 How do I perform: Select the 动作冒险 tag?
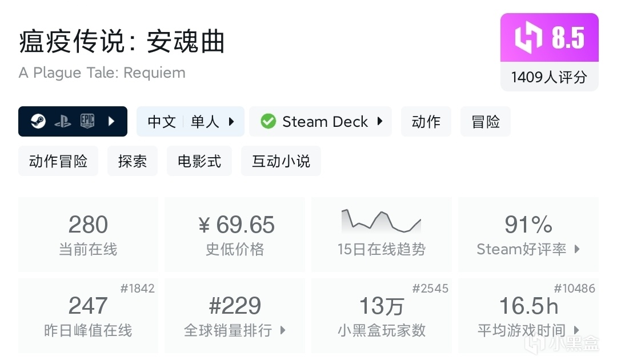pos(58,161)
